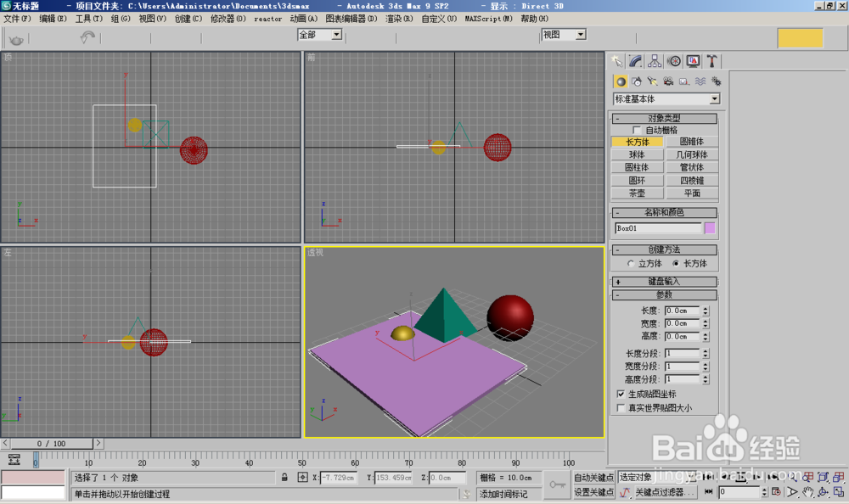Uncheck 生成贴图坐标 mapping coordinates
This screenshot has height=504, width=849.
622,393
